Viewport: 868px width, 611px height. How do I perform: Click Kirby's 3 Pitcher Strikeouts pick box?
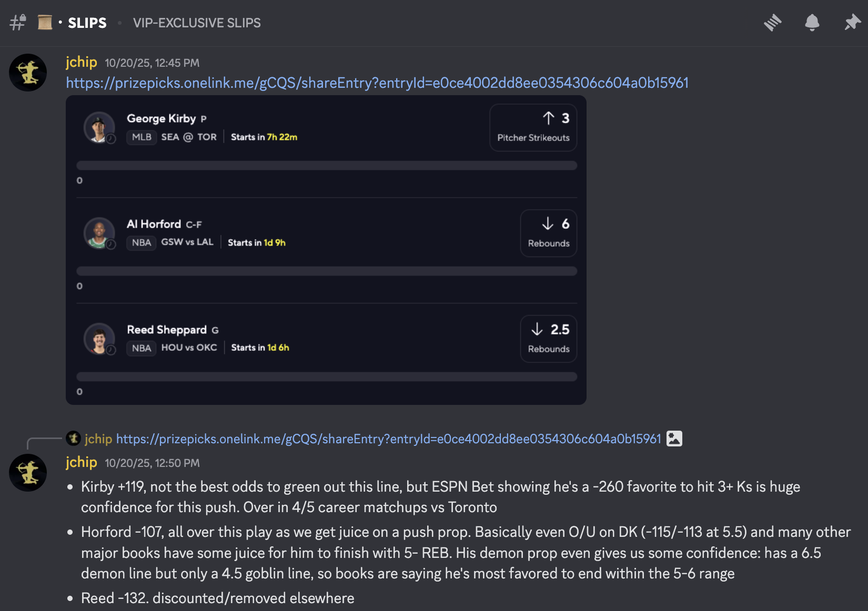coord(533,128)
